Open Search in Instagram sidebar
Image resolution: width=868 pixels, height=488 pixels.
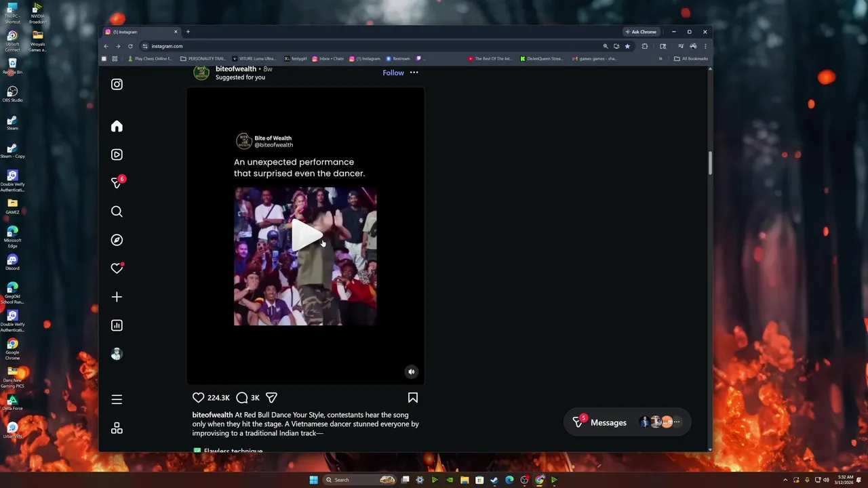pyautogui.click(x=117, y=211)
